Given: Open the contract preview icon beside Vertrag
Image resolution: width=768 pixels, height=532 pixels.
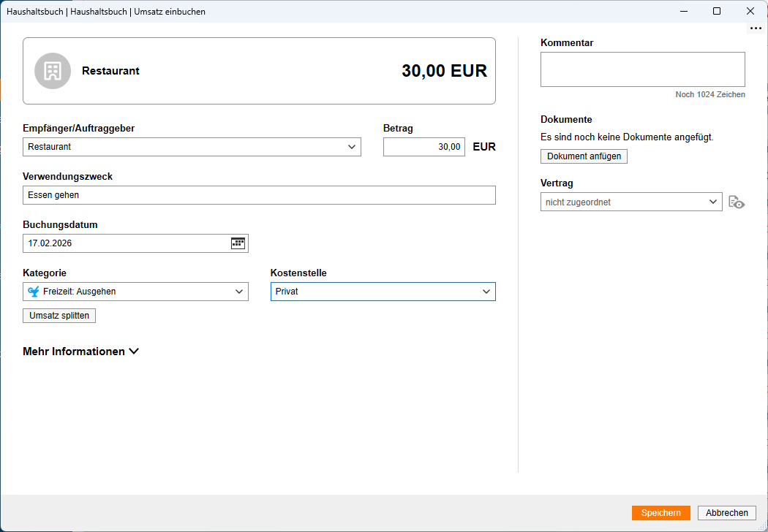Looking at the screenshot, I should point(737,202).
